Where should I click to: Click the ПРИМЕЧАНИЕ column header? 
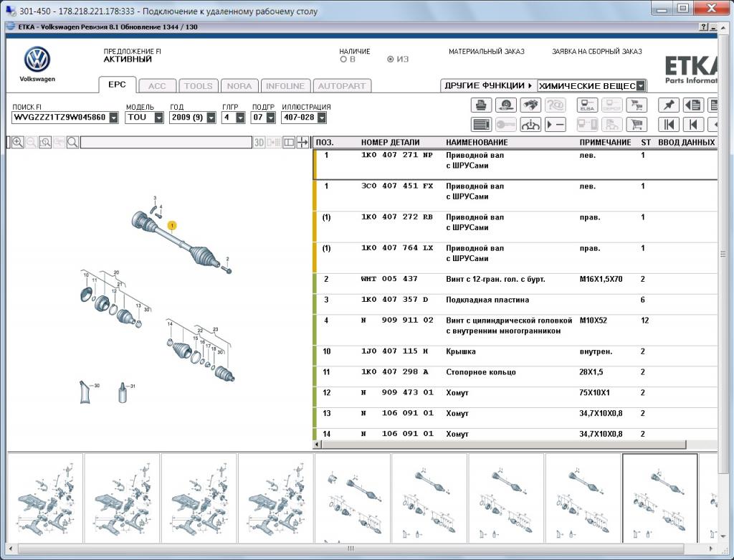pos(605,143)
